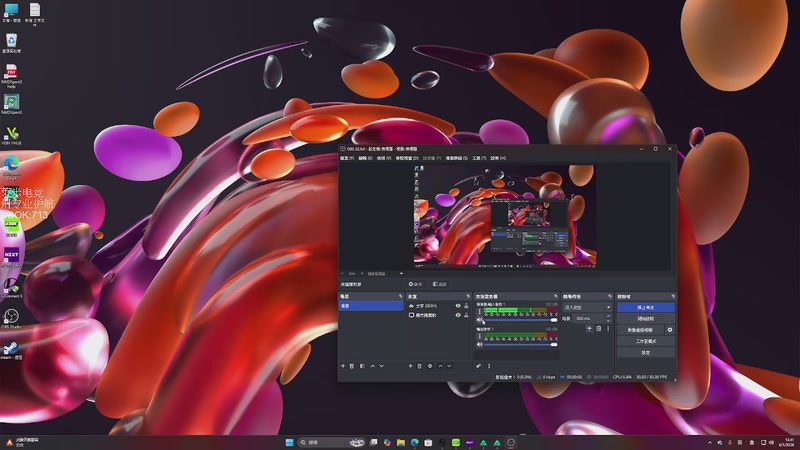Open source properties gear in Sources toolbar
The width and height of the screenshot is (800, 450).
point(430,366)
